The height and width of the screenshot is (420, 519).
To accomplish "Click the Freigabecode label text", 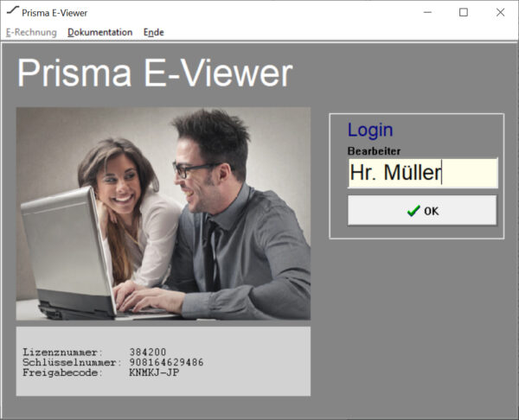I will [63, 372].
